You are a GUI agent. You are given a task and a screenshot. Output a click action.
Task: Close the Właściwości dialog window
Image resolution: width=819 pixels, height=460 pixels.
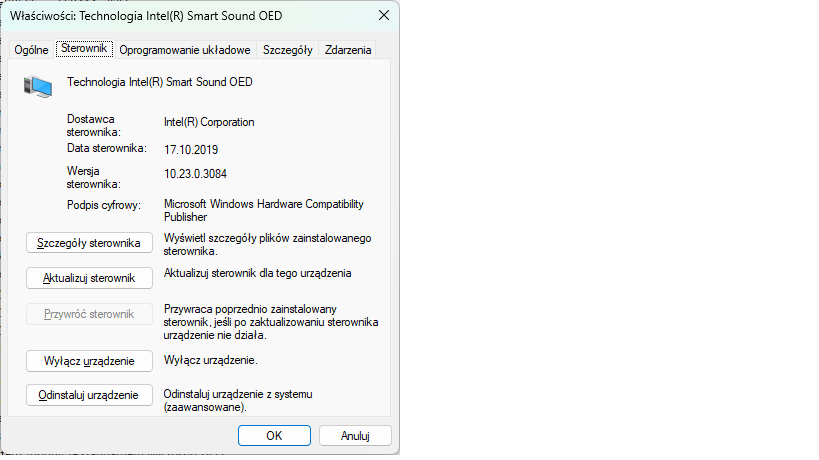coord(384,16)
